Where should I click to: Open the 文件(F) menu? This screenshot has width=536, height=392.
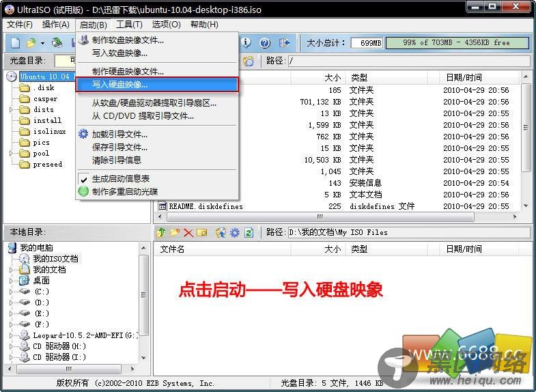coord(20,25)
